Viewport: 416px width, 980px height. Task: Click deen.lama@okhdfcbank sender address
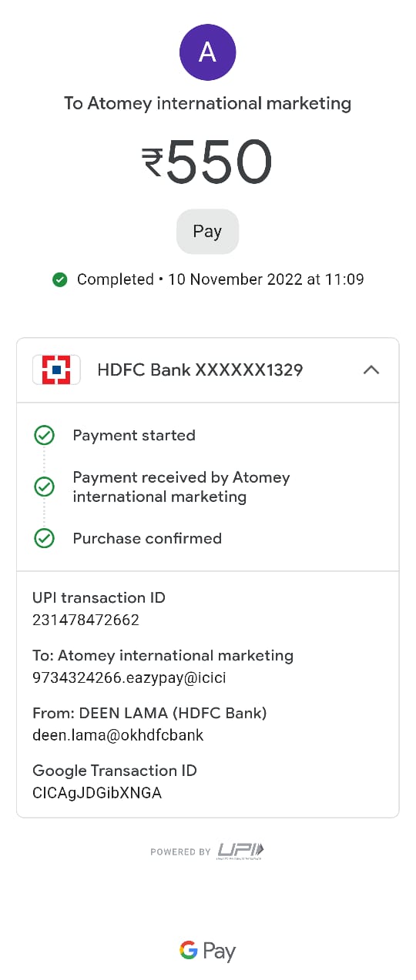[x=118, y=735]
